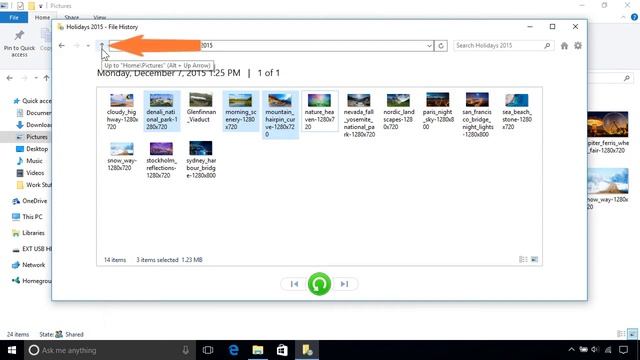Open Downloads in Explorer sidebar
Viewport: 640px width, 360px height.
(x=34, y=125)
